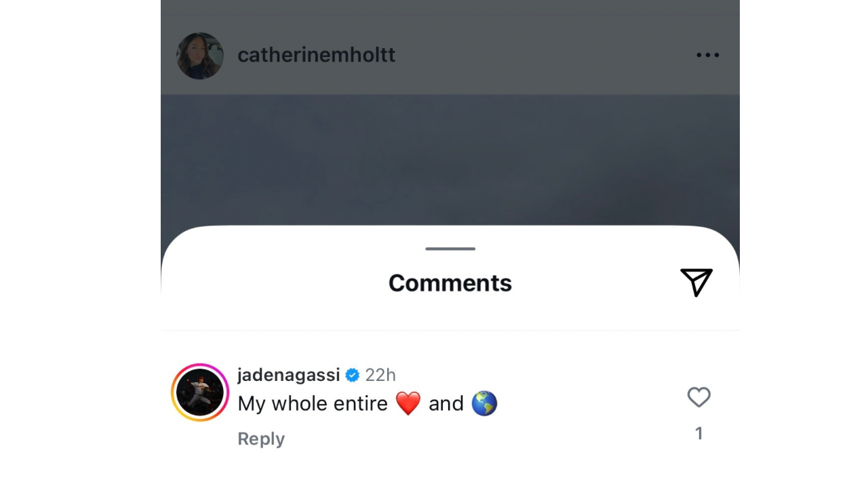Click the red heart emoji in the comment
Screen dimensions: 868x488
pos(407,403)
